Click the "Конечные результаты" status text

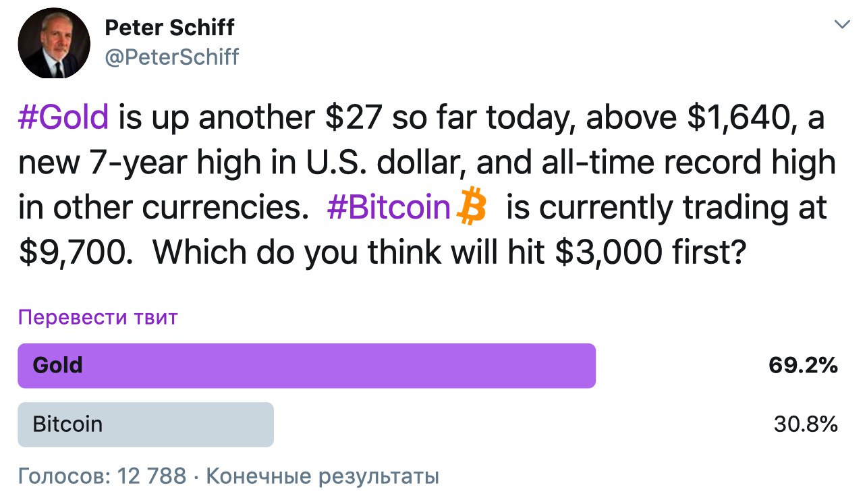pyautogui.click(x=323, y=476)
